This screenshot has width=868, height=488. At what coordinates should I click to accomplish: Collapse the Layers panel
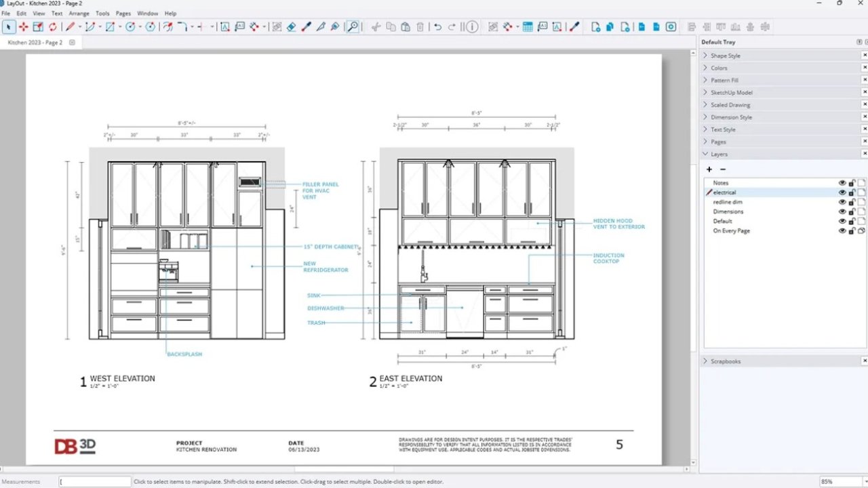point(706,154)
